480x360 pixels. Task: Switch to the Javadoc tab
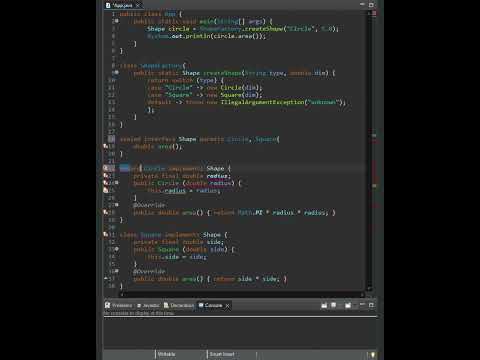[x=149, y=305]
